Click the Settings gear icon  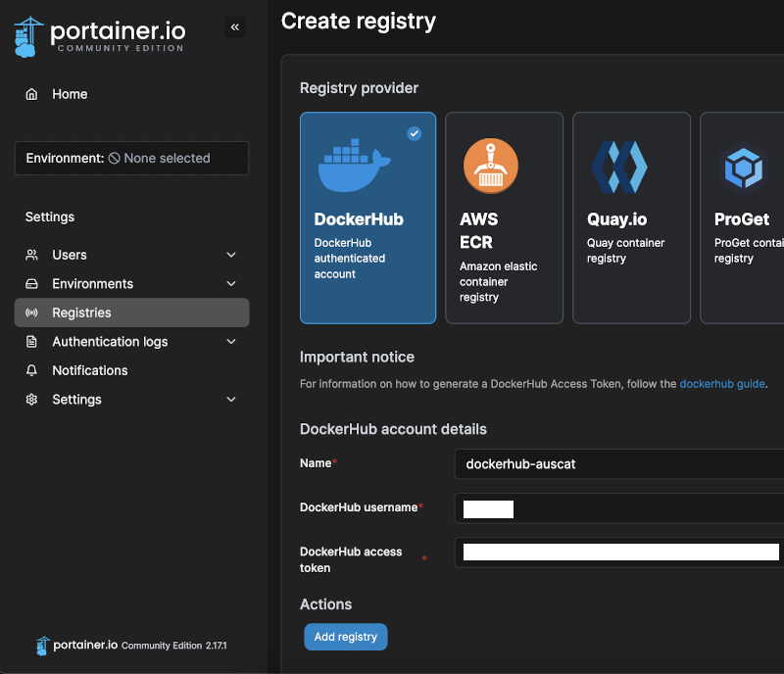click(31, 400)
